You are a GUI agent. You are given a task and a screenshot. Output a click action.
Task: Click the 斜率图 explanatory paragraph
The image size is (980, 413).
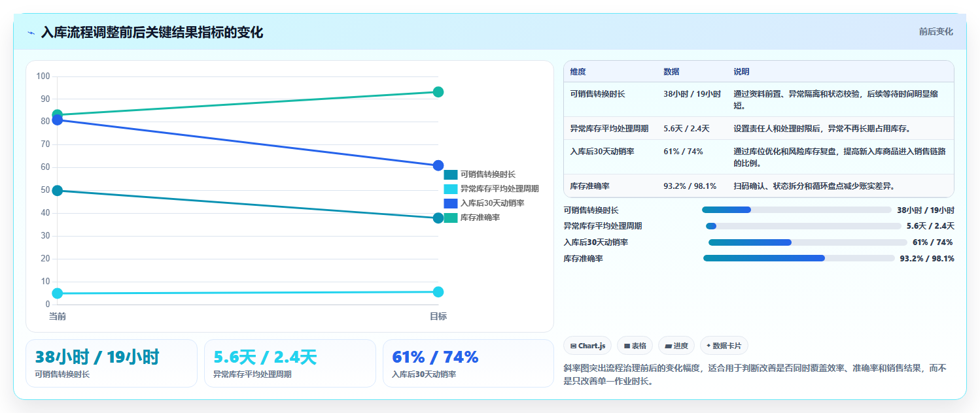[x=755, y=374]
